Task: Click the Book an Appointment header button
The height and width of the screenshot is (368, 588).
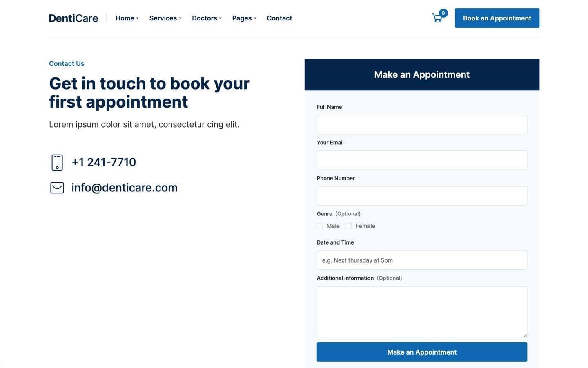Action: click(x=497, y=18)
